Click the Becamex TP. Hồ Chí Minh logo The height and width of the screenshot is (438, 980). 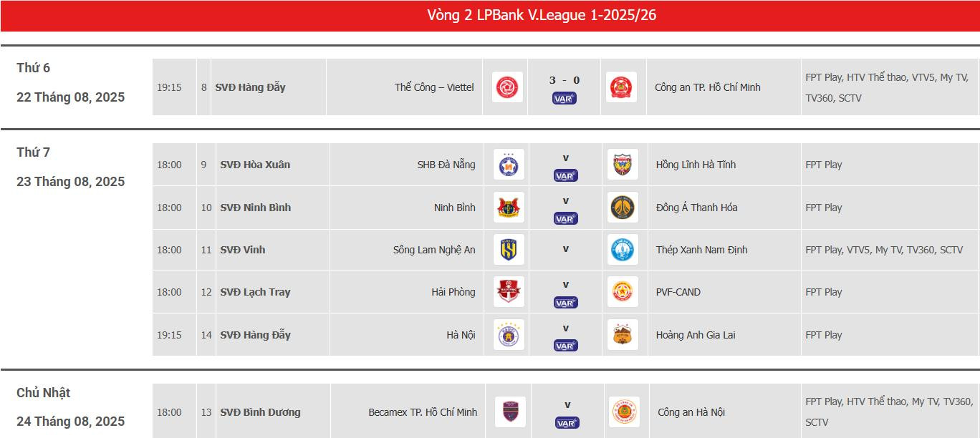(x=510, y=412)
